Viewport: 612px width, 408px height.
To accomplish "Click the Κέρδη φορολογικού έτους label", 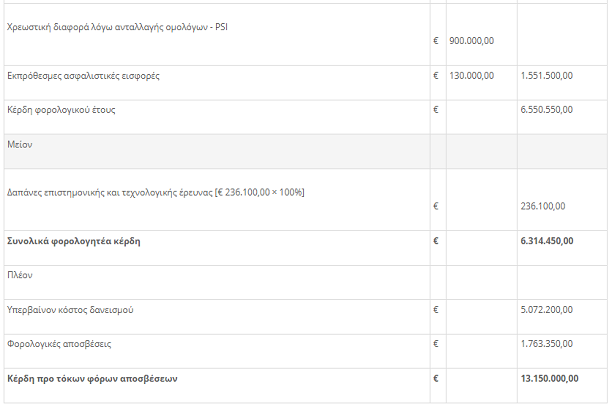I will tap(61, 110).
